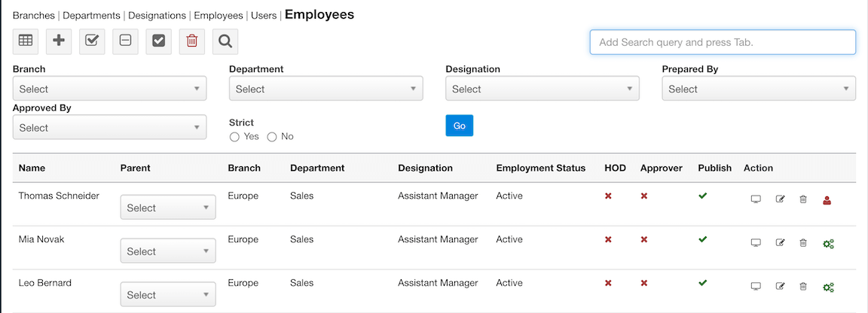This screenshot has height=313, width=868.
Task: Click the plus icon to add employee
Action: pyautogui.click(x=59, y=41)
